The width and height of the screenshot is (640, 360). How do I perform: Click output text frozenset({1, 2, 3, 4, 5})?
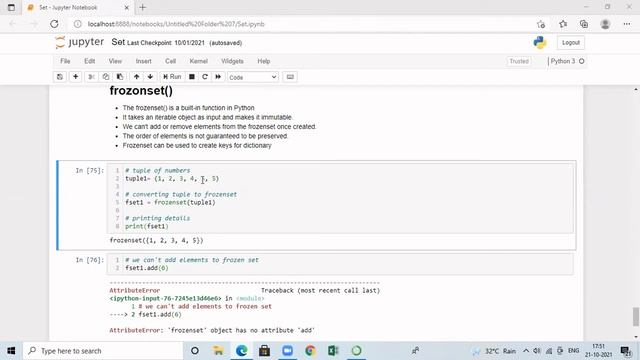156,240
